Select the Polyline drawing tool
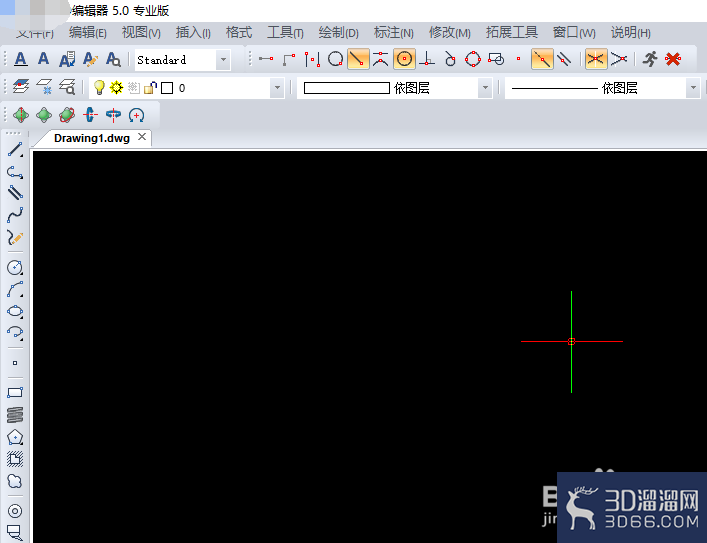Viewport: 707px width, 543px height. point(15,172)
